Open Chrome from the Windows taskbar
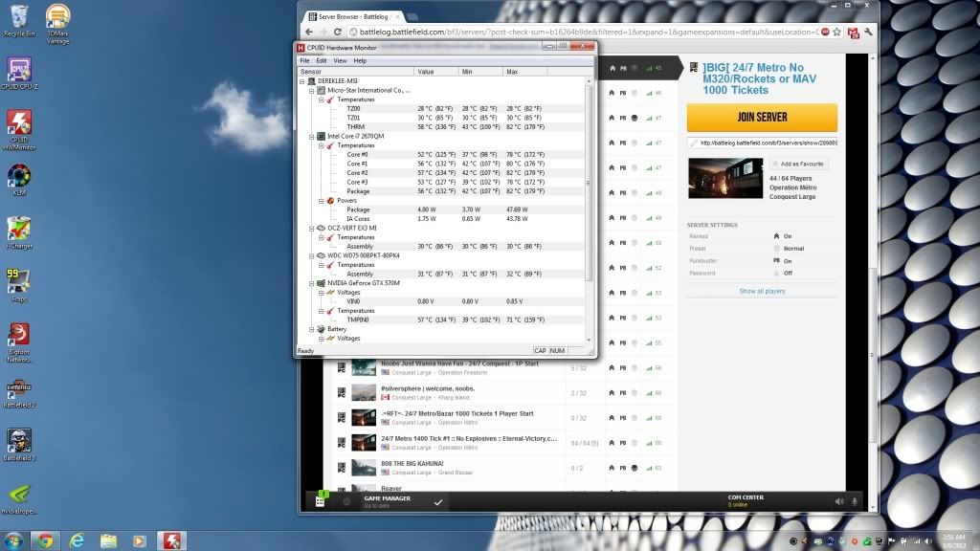This screenshot has width=980, height=551. [x=45, y=540]
